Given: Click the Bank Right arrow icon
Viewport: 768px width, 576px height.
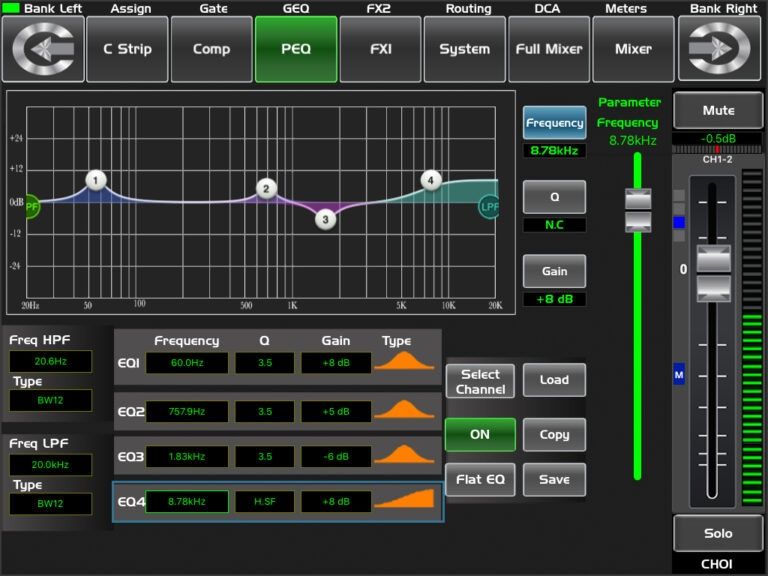Looking at the screenshot, I should point(719,49).
